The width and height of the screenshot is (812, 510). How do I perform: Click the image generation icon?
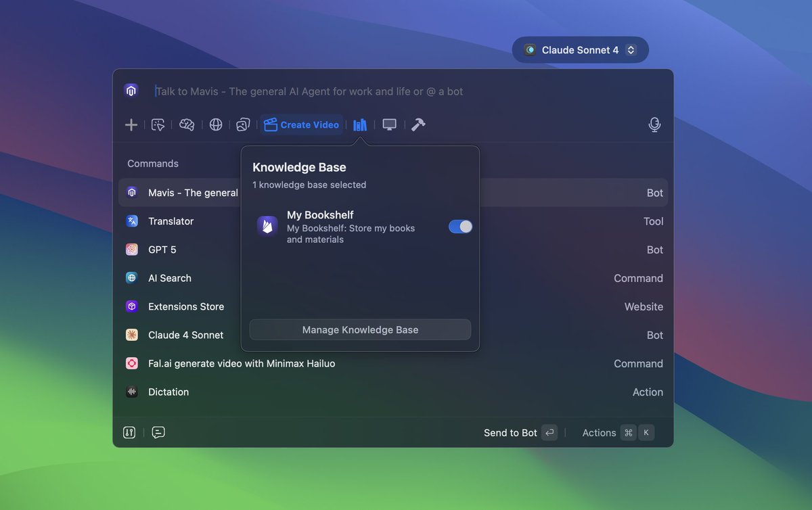[x=243, y=124]
